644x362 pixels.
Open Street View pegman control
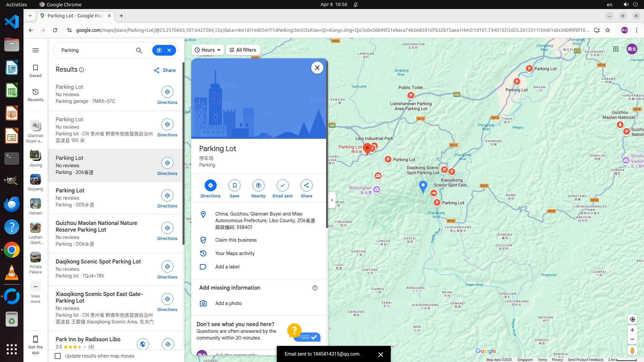coord(632,351)
